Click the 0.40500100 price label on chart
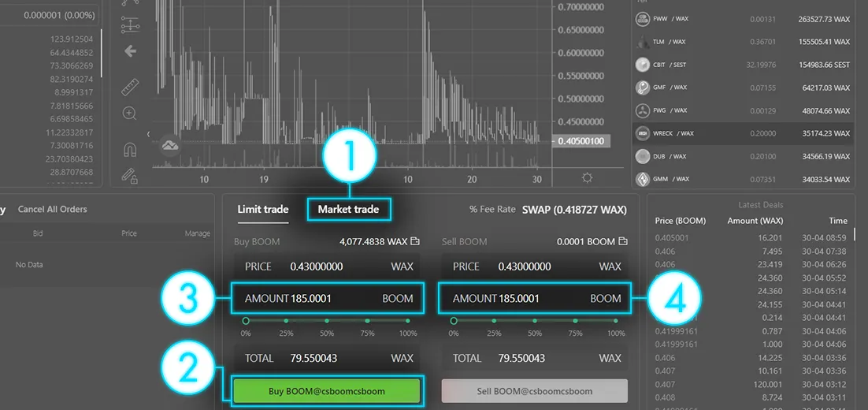This screenshot has width=868, height=410. click(x=582, y=141)
